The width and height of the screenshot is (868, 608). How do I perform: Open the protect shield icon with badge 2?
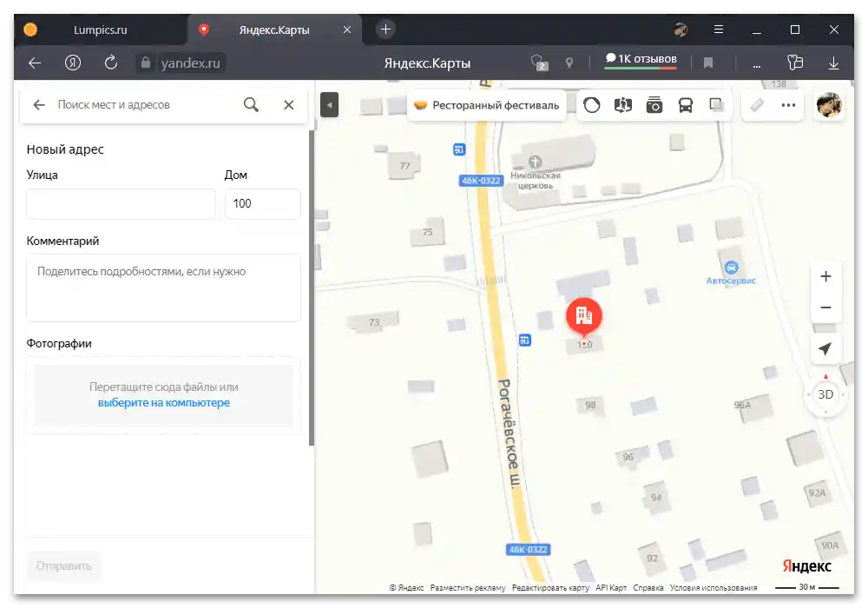click(x=539, y=63)
